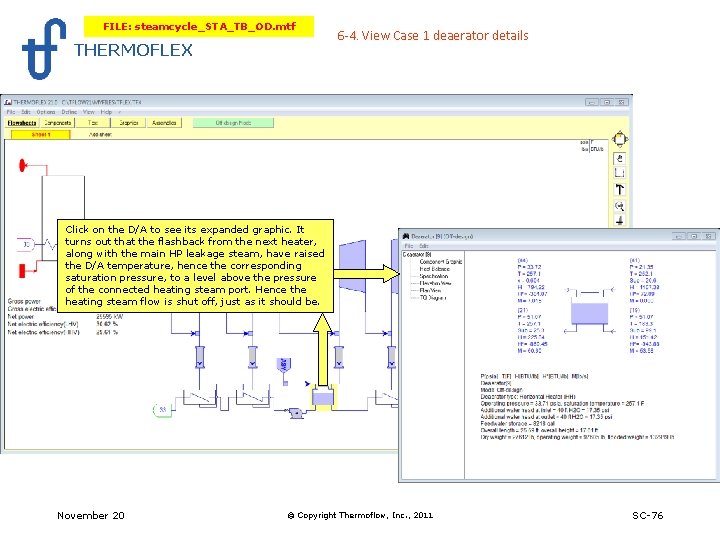The width and height of the screenshot is (720, 540).
Task: Click the 'Net power' label on flowsheet
Action: [x=21, y=316]
